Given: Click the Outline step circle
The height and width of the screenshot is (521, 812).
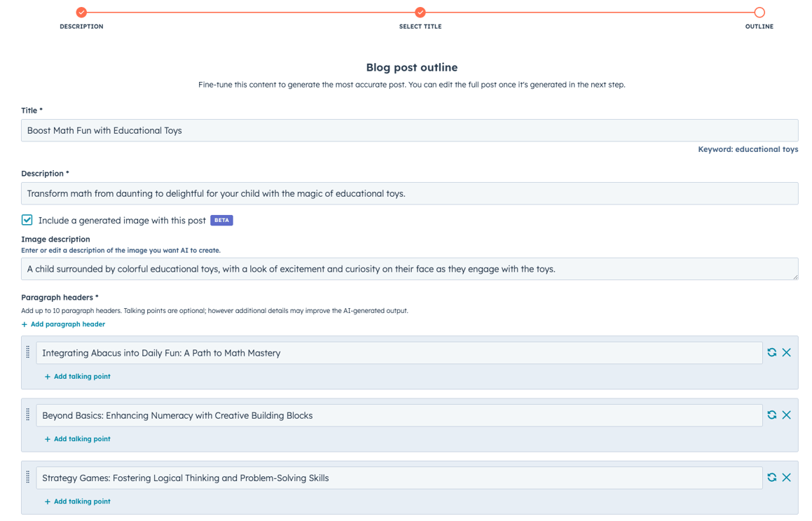Looking at the screenshot, I should 759,12.
